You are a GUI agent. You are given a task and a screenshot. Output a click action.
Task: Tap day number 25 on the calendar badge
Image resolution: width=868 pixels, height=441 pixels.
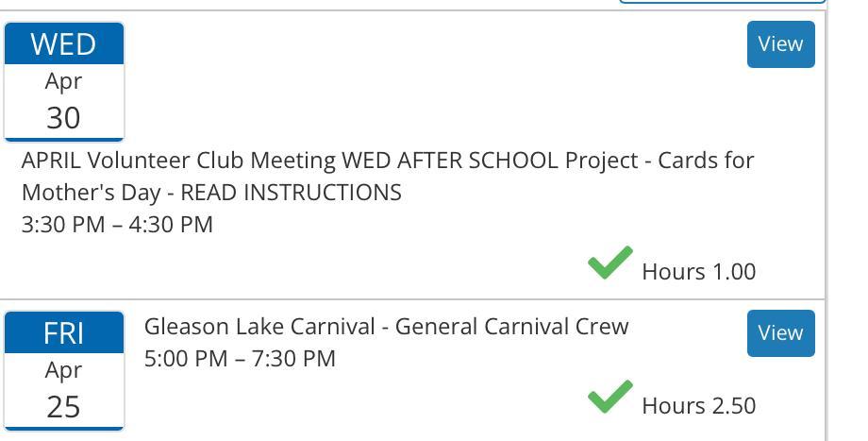pyautogui.click(x=64, y=407)
